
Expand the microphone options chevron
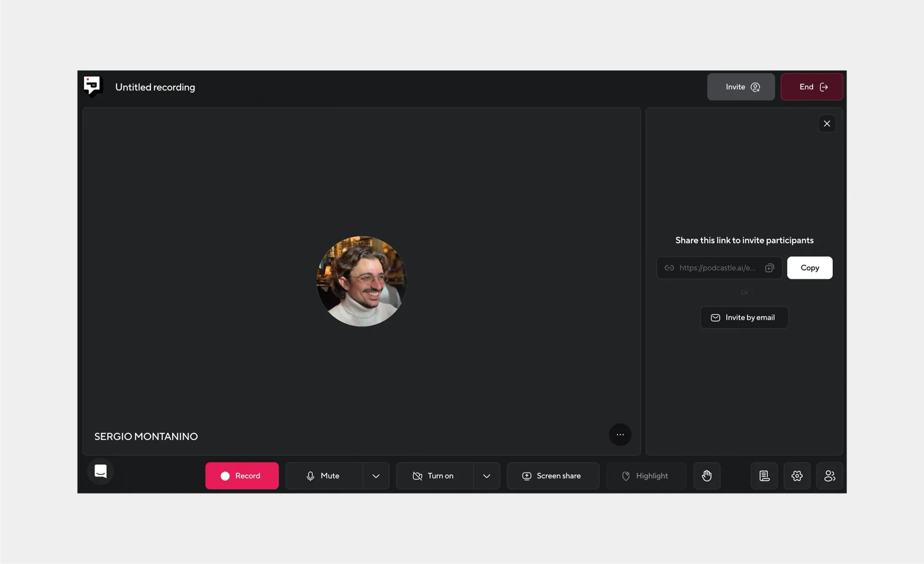[x=376, y=476]
